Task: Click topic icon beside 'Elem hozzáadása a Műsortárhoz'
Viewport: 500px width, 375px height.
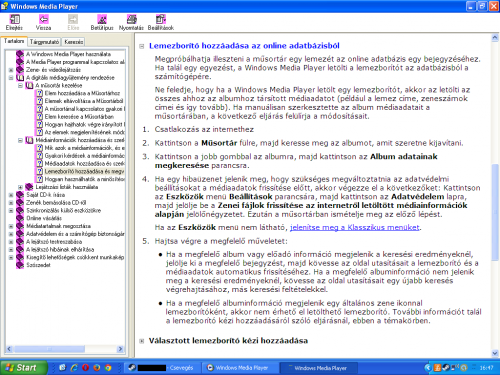Action: 39,93
